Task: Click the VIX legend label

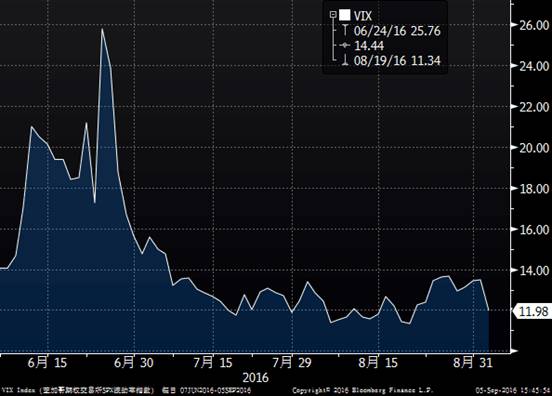Action: pos(363,16)
